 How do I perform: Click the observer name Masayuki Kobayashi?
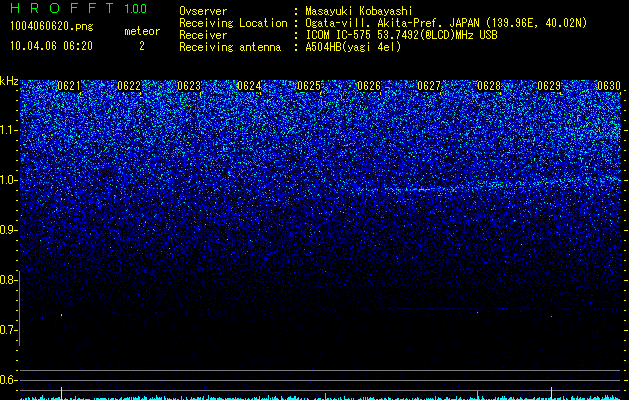359,11
